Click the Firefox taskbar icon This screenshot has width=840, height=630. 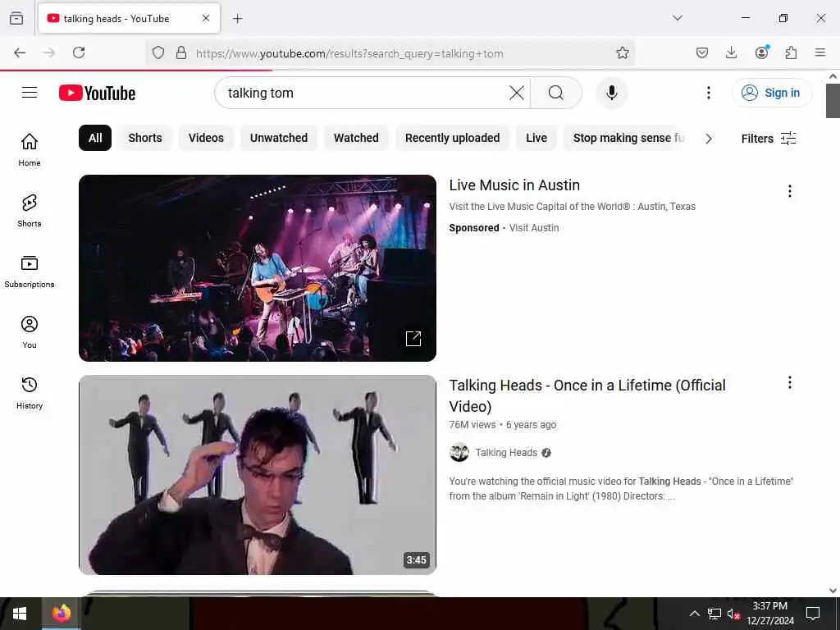click(x=61, y=614)
